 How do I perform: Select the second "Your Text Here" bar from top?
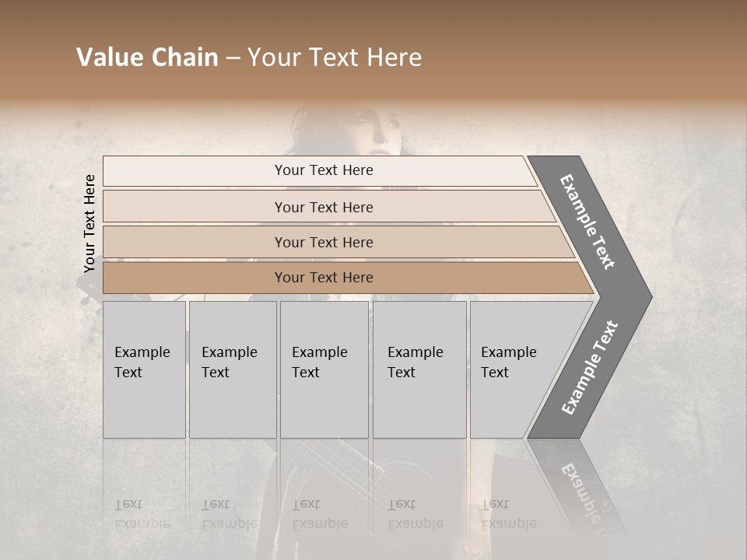coord(323,207)
